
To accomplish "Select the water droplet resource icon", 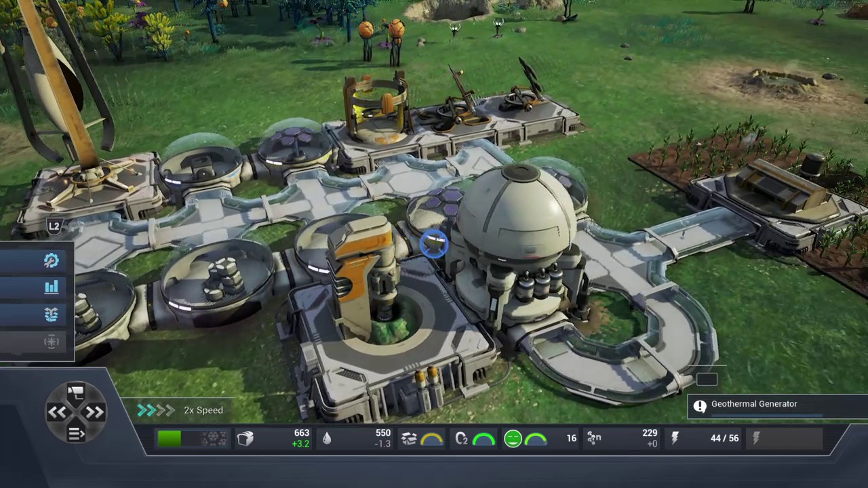I will coord(327,439).
